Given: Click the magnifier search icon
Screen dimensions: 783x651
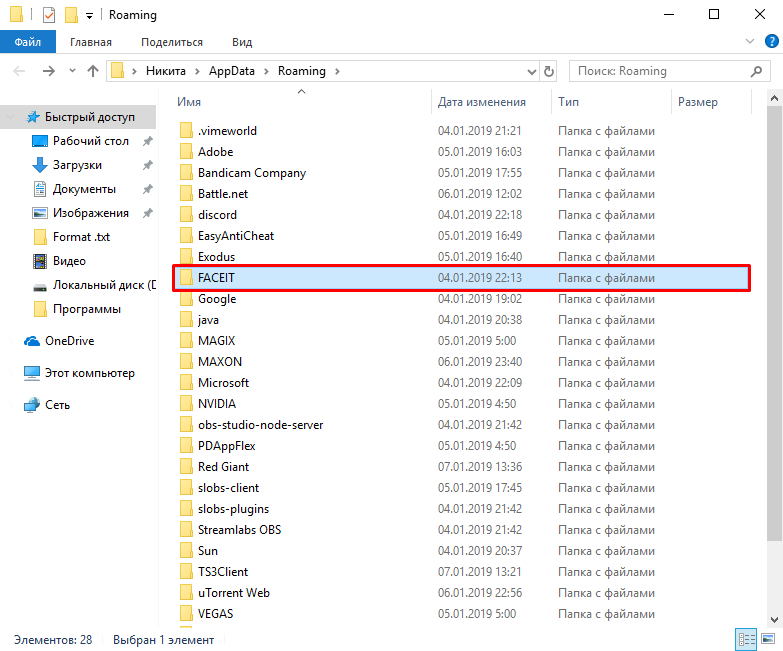Looking at the screenshot, I should 756,71.
